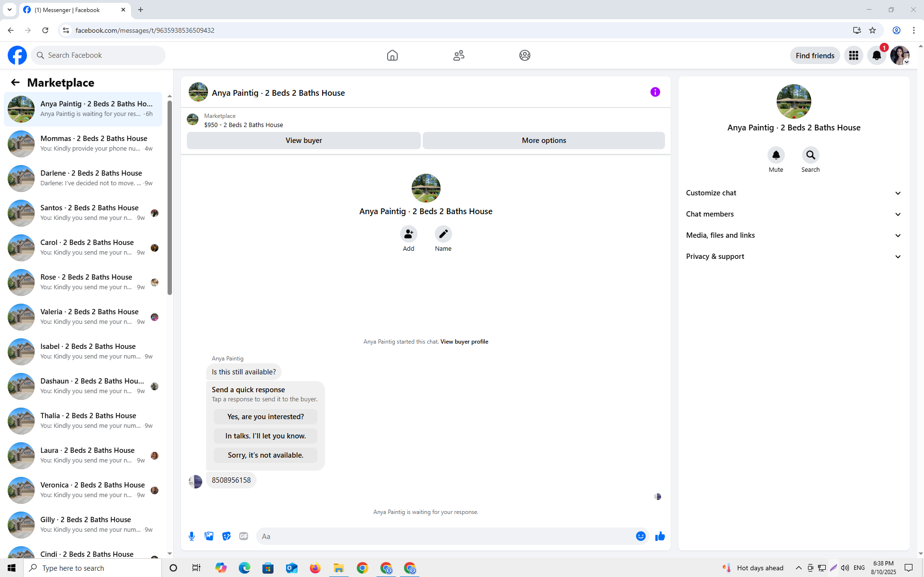924x577 pixels.
Task: Follow the View buyer profile link
Action: (464, 342)
